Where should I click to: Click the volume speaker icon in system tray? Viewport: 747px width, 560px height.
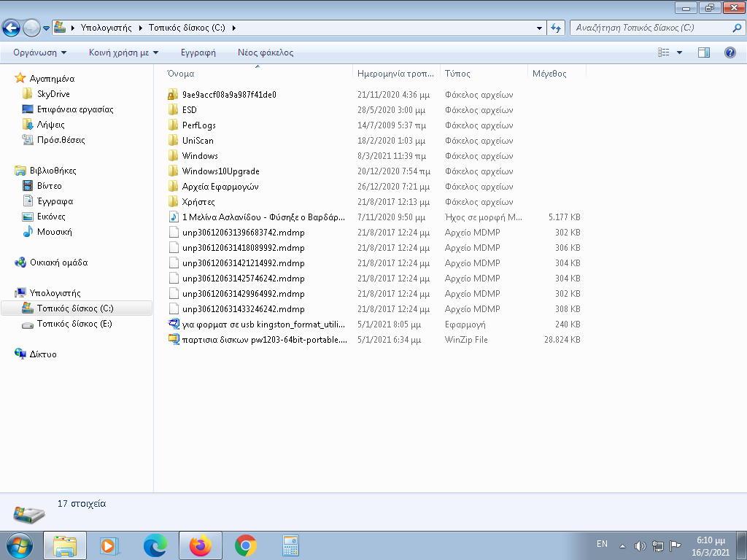(640, 545)
